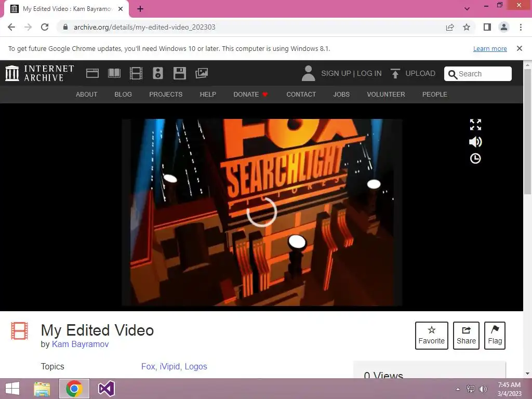Open the Software floppy disk icon

click(x=179, y=73)
